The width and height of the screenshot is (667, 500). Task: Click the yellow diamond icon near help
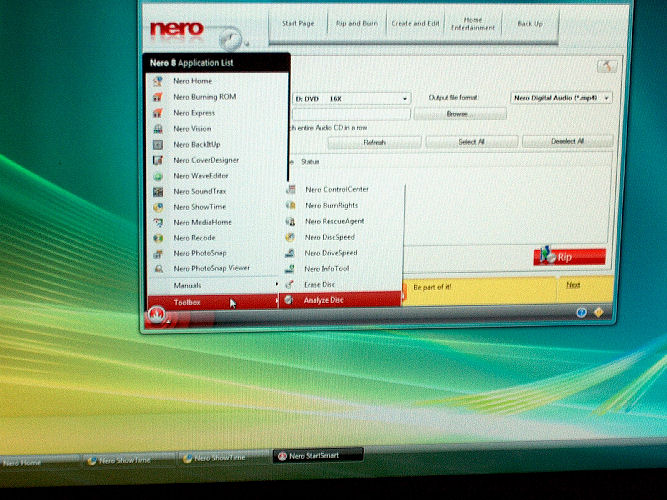(599, 313)
